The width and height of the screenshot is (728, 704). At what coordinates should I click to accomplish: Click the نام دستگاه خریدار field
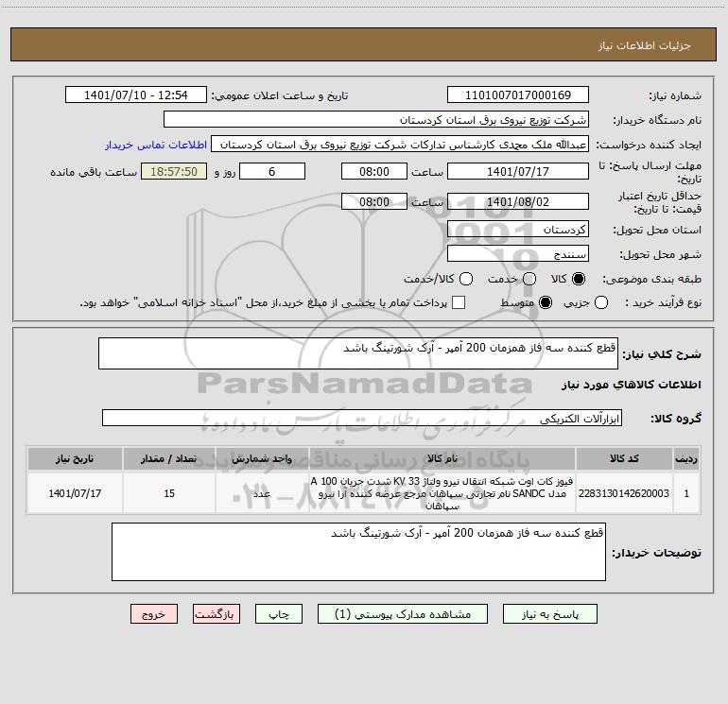point(376,119)
